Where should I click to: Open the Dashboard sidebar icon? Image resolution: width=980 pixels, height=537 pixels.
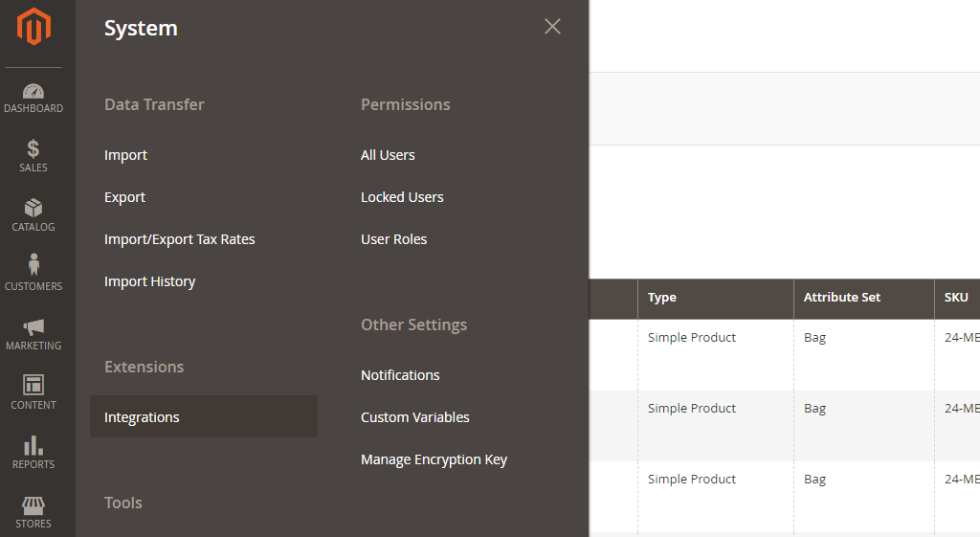coord(33,92)
